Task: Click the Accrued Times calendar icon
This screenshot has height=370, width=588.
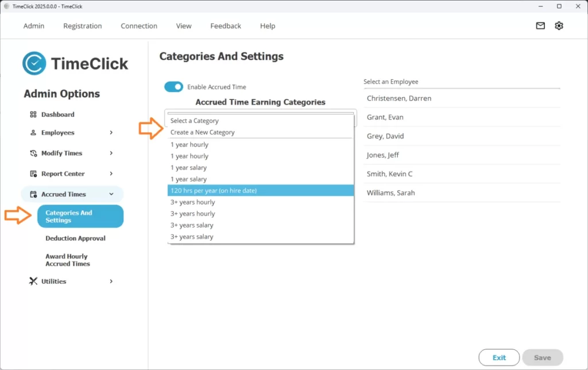Action: pos(33,194)
